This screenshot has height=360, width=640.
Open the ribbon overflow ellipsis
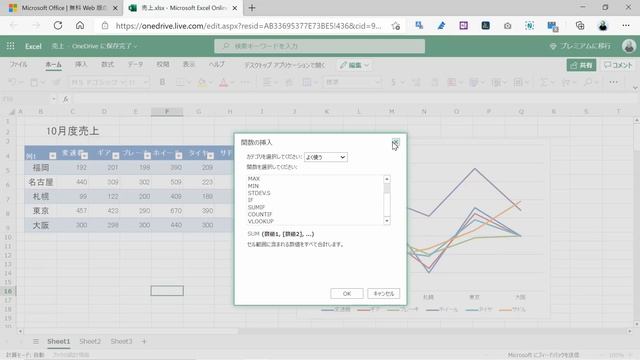(613, 82)
